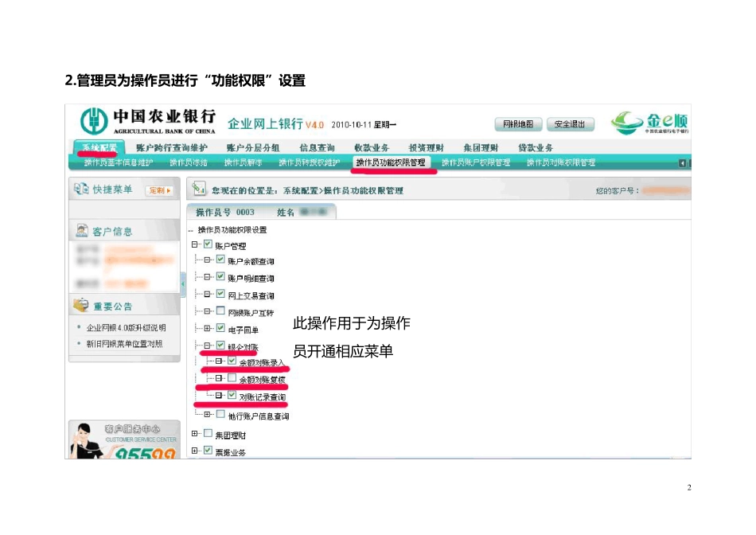Viewport: 756px width, 535px height.
Task: Open the 投资理财 tab
Action: click(x=427, y=147)
